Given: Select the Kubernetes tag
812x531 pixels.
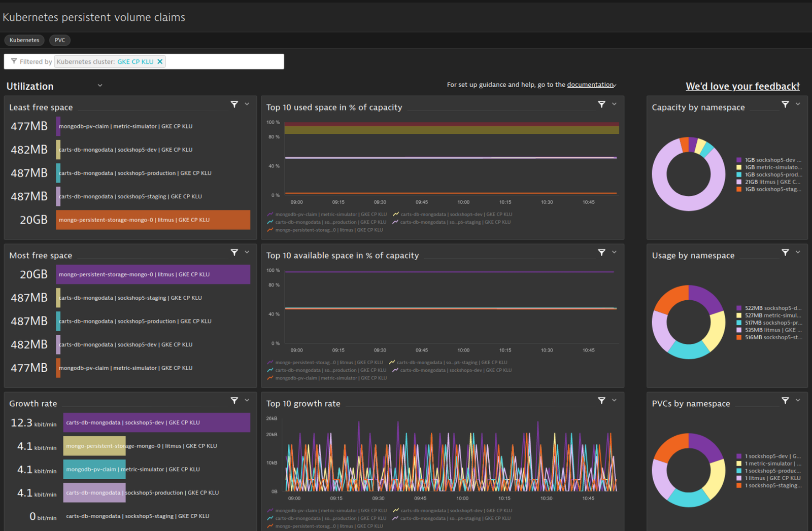Looking at the screenshot, I should (x=24, y=40).
